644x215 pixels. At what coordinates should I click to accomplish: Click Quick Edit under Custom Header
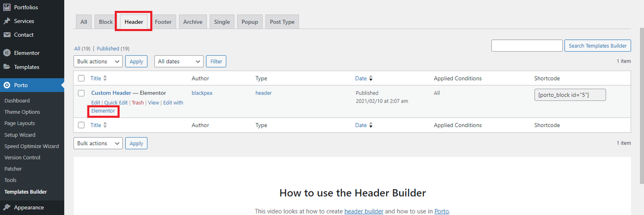click(116, 102)
